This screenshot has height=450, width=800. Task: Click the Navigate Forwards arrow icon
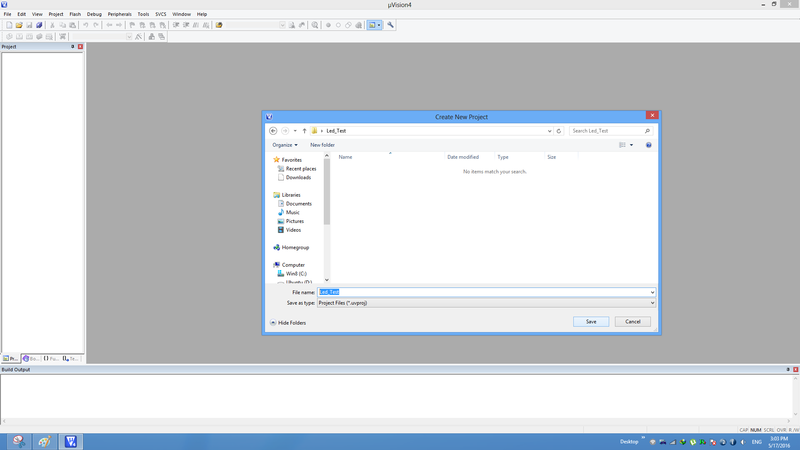(x=119, y=25)
